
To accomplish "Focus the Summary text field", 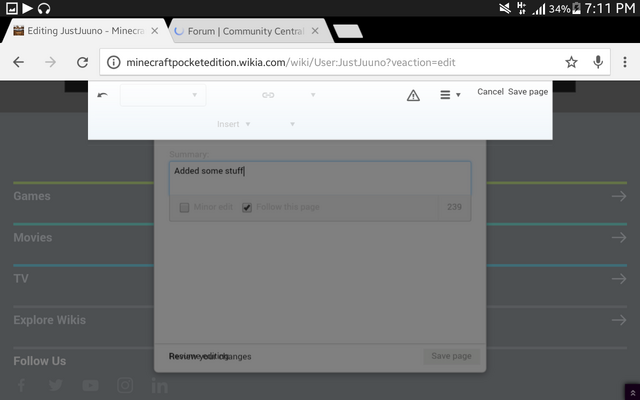I will pos(320,178).
